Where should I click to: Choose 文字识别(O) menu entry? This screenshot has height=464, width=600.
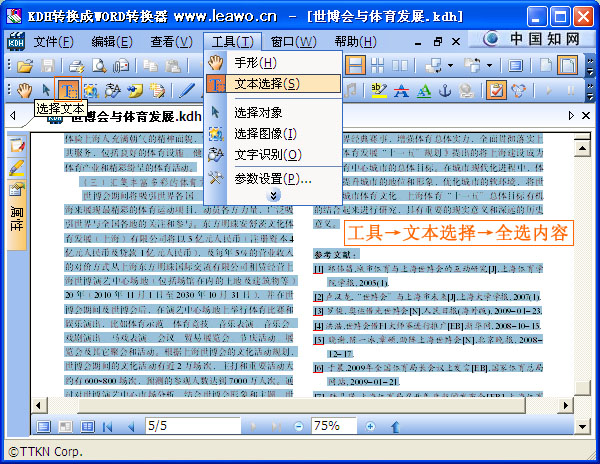click(273, 155)
